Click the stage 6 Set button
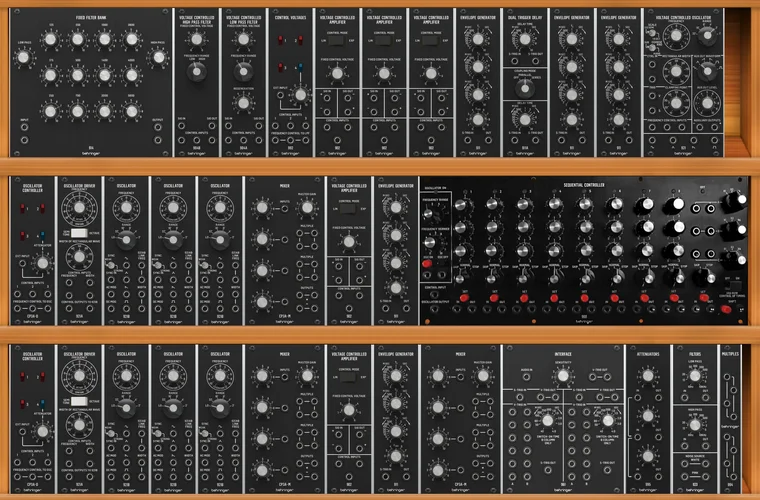 [614, 298]
